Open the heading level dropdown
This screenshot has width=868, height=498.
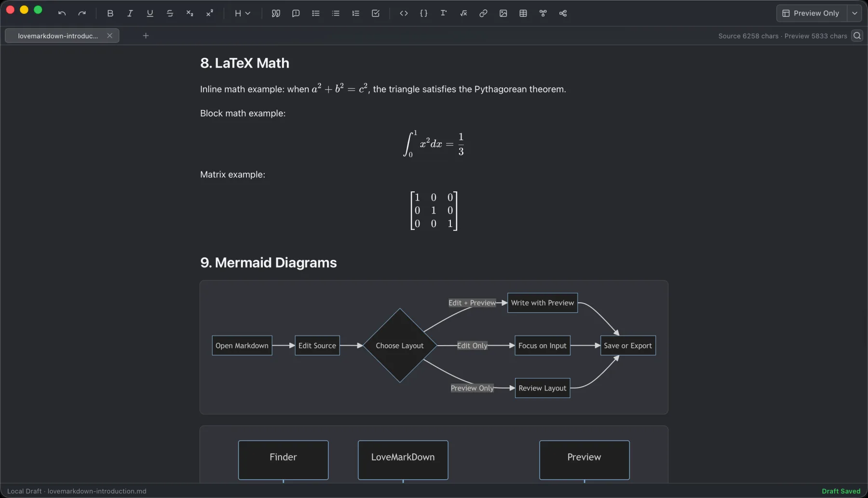(243, 13)
